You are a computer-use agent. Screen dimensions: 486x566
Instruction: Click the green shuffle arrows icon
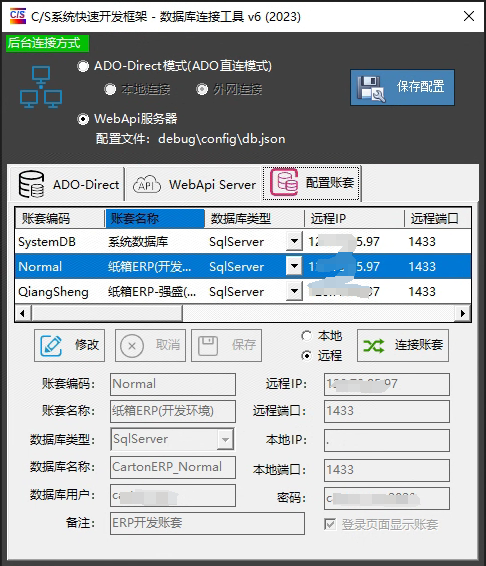(374, 346)
